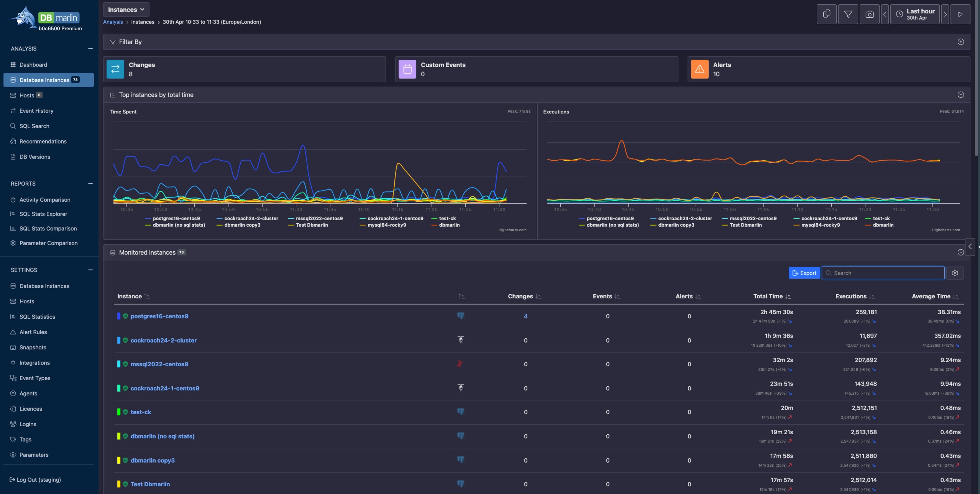Screen dimensions: 980x494
Task: Toggle dbmarlin copy3 in Time Spent legend
Action: [x=238, y=225]
